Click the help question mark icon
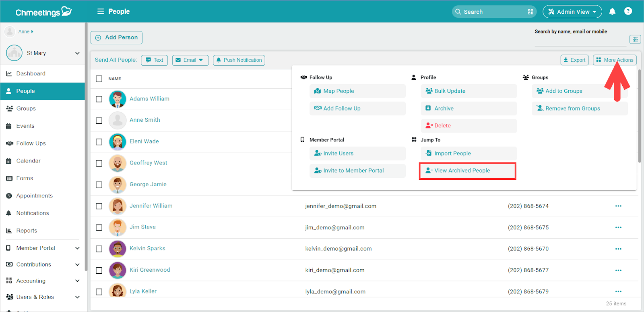Screen dimensions: 644x312 [x=628, y=11]
